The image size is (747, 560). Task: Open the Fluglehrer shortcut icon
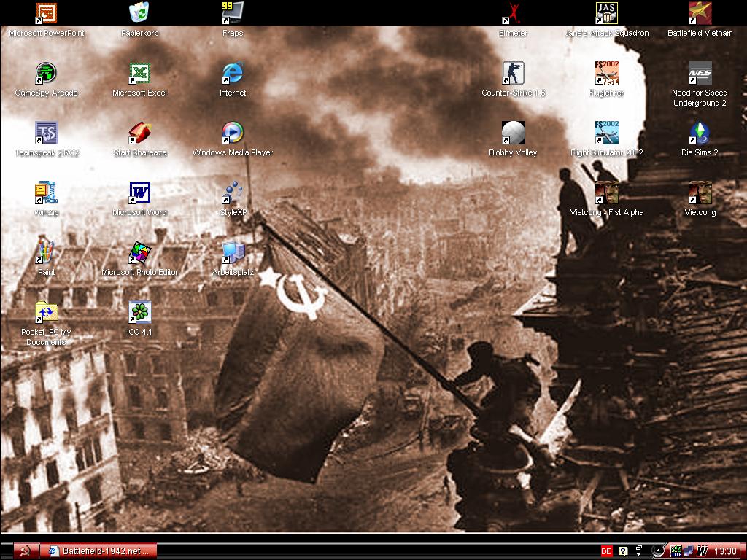[606, 73]
